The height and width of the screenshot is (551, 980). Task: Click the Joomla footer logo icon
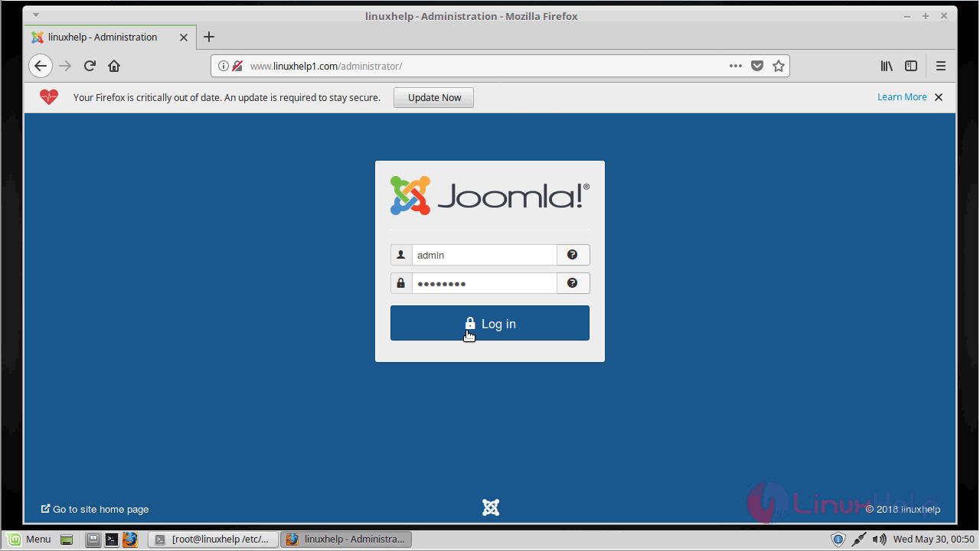coord(491,507)
